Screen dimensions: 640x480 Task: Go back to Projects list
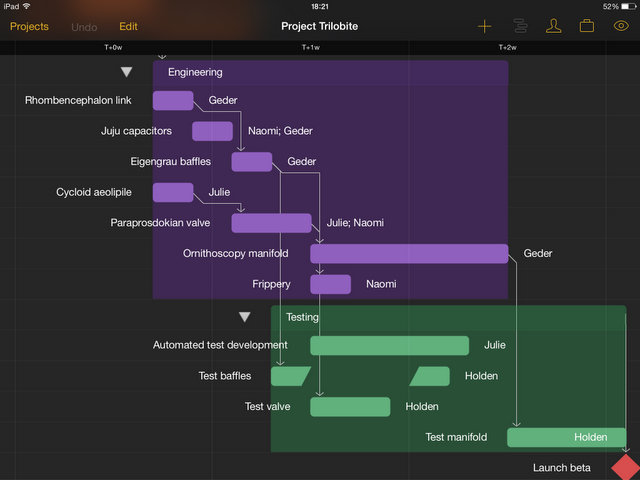[29, 27]
